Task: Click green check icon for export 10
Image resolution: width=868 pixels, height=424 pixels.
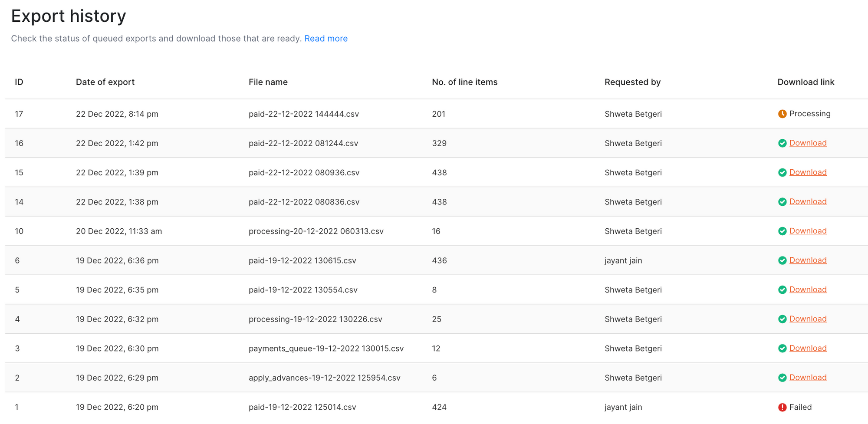Action: pos(782,231)
